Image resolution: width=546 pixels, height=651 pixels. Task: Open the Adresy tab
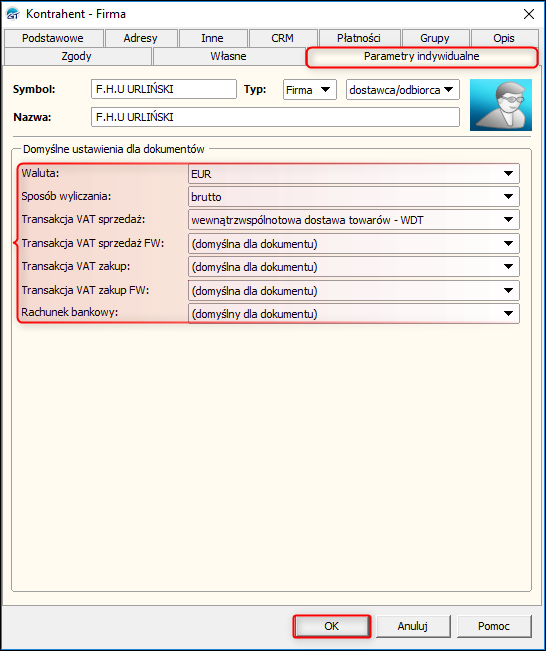point(141,38)
